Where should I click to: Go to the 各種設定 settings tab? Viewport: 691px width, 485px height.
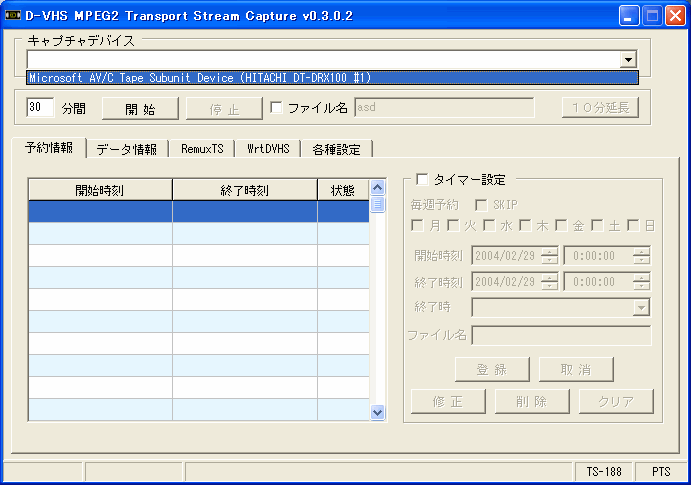pyautogui.click(x=336, y=149)
